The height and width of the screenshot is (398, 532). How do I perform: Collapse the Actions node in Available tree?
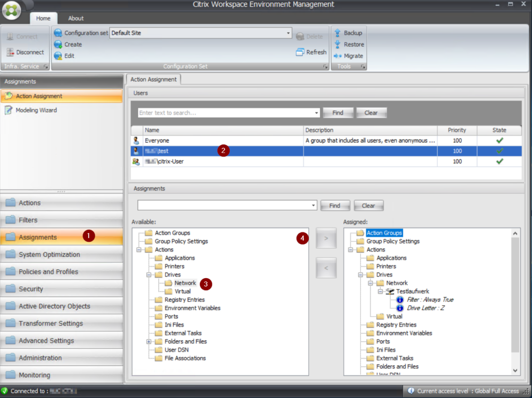click(x=139, y=250)
